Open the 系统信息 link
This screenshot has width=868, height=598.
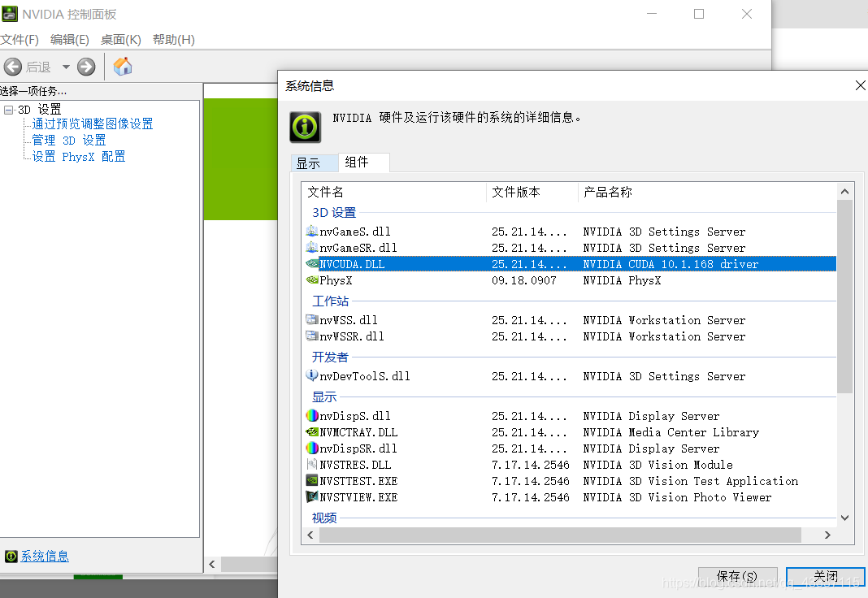45,557
